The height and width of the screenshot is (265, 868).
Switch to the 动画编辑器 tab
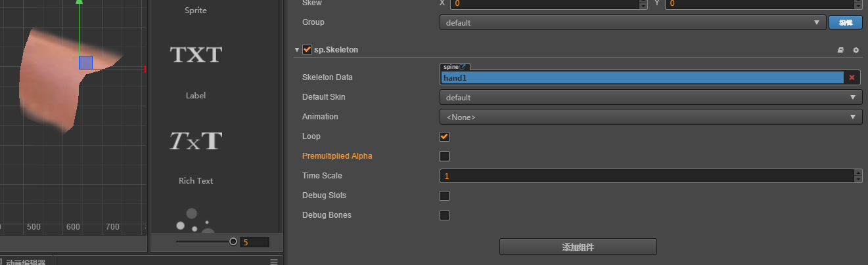tap(25, 262)
